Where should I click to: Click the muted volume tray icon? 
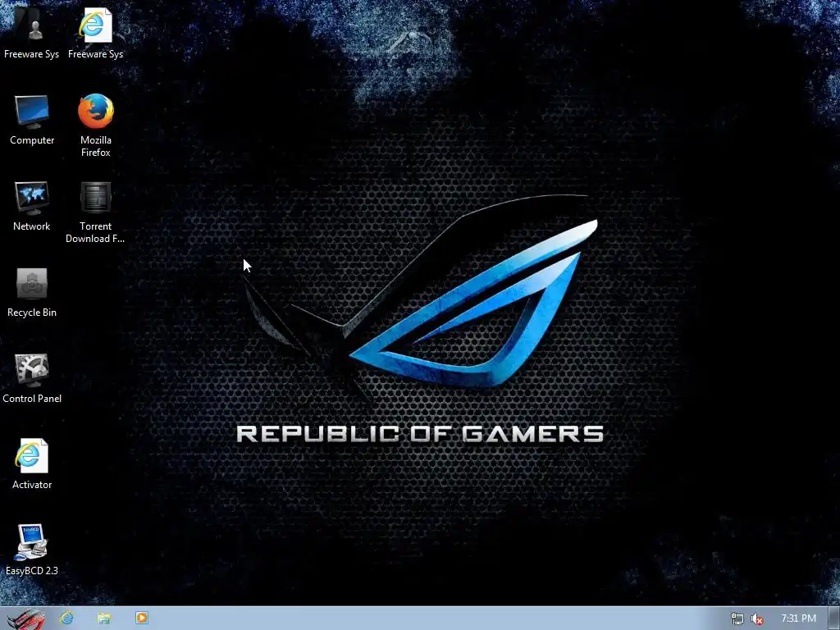(x=757, y=619)
